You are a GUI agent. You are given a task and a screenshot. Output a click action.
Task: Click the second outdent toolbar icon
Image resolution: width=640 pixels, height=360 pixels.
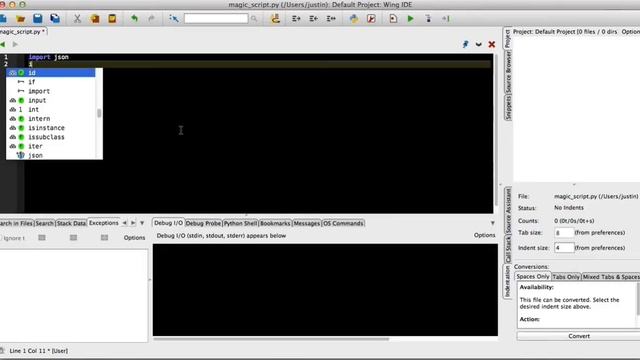tap(313, 19)
